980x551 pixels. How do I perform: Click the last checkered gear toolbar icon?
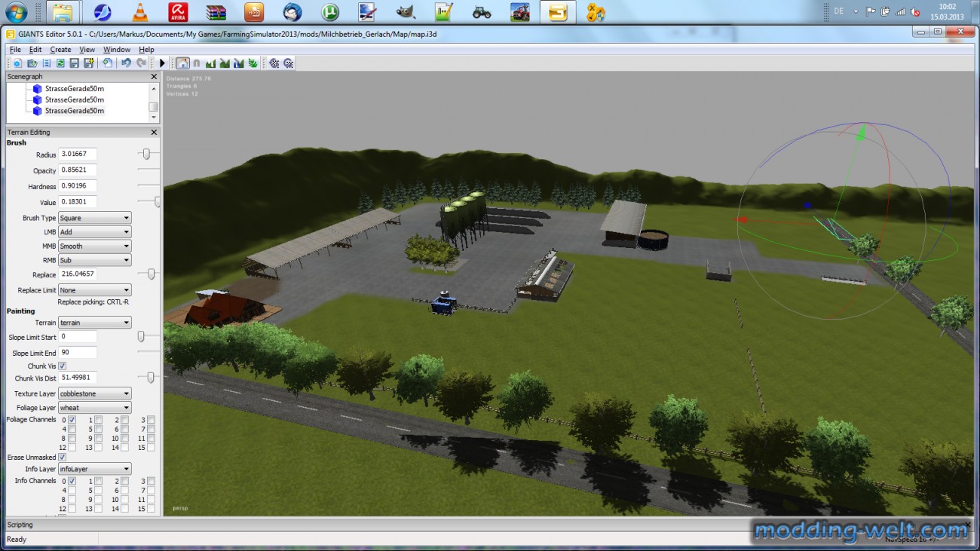(x=288, y=63)
